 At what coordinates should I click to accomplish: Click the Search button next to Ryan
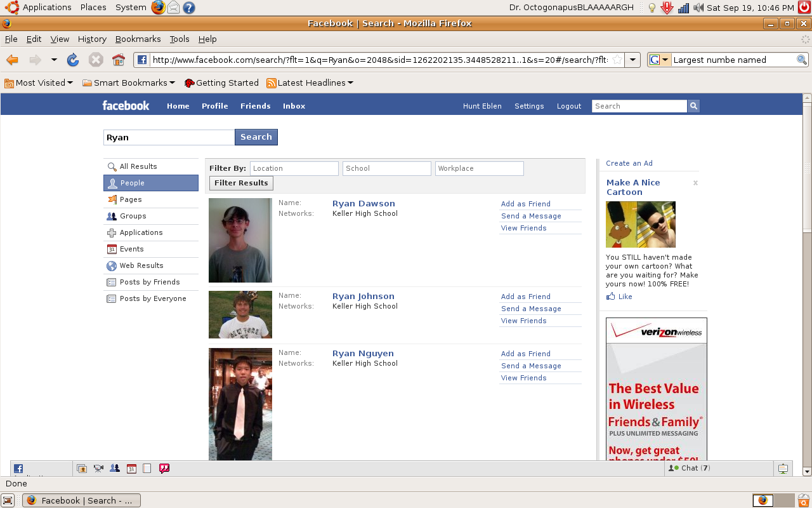(x=256, y=137)
